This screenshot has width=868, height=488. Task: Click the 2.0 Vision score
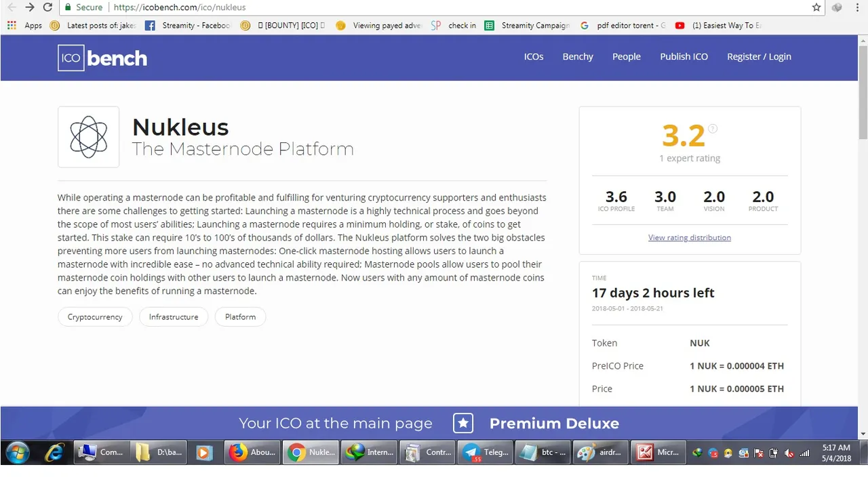coord(714,197)
